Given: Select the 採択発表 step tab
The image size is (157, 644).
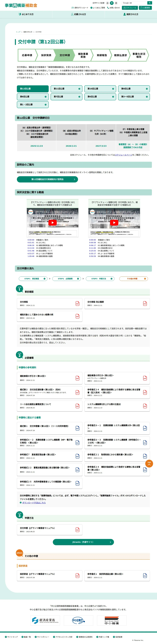Looking at the screenshot, I should tap(46, 55).
